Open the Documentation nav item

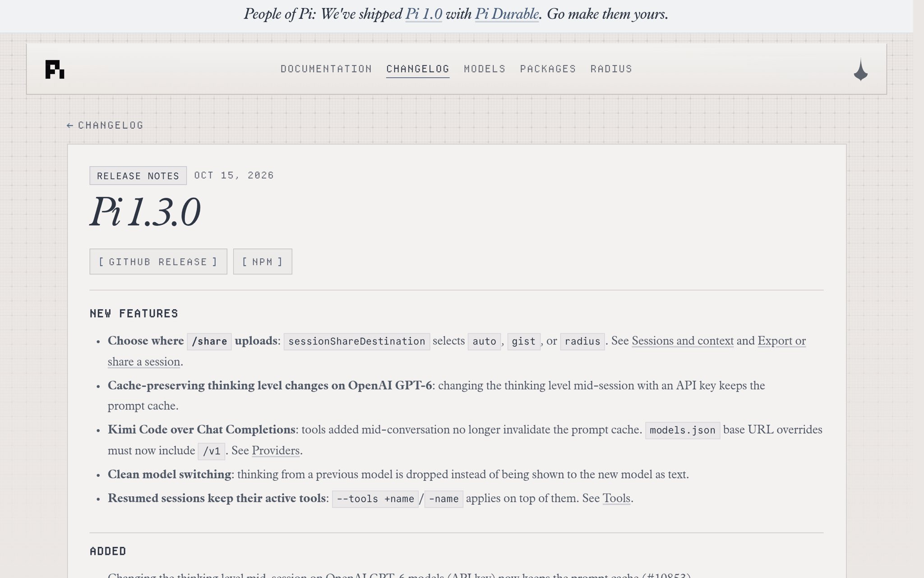[x=326, y=69]
